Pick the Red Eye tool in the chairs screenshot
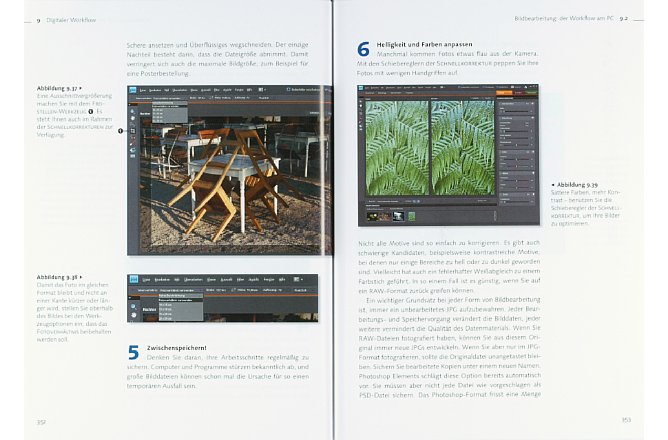This screenshot has width=668, height=440. [x=133, y=138]
